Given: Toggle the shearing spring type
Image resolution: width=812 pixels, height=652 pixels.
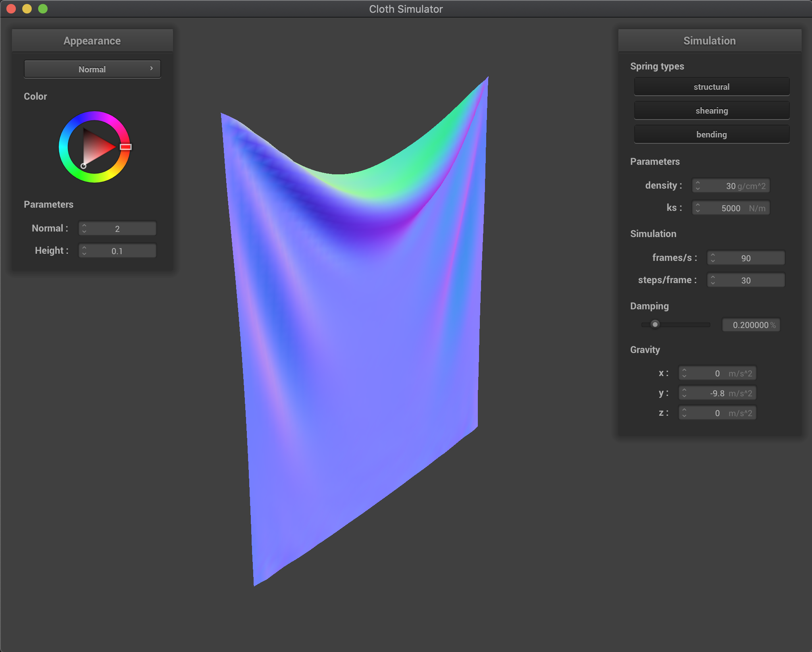Looking at the screenshot, I should tap(711, 111).
